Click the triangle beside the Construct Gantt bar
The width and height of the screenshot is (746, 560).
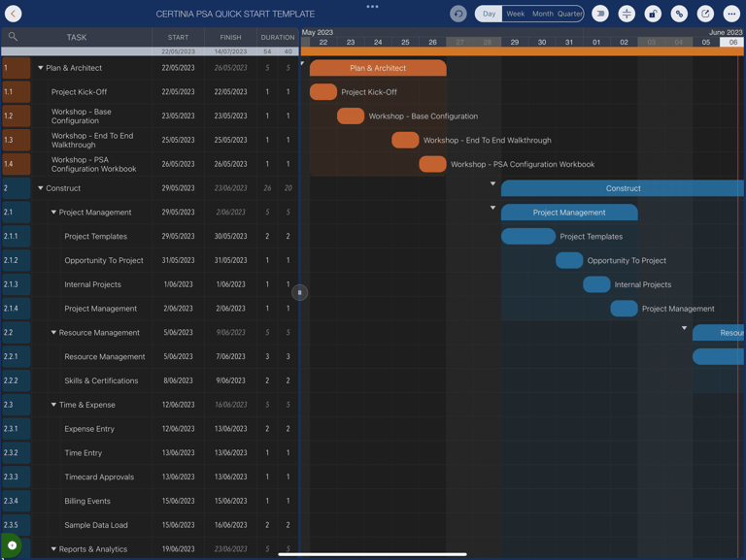pos(492,183)
